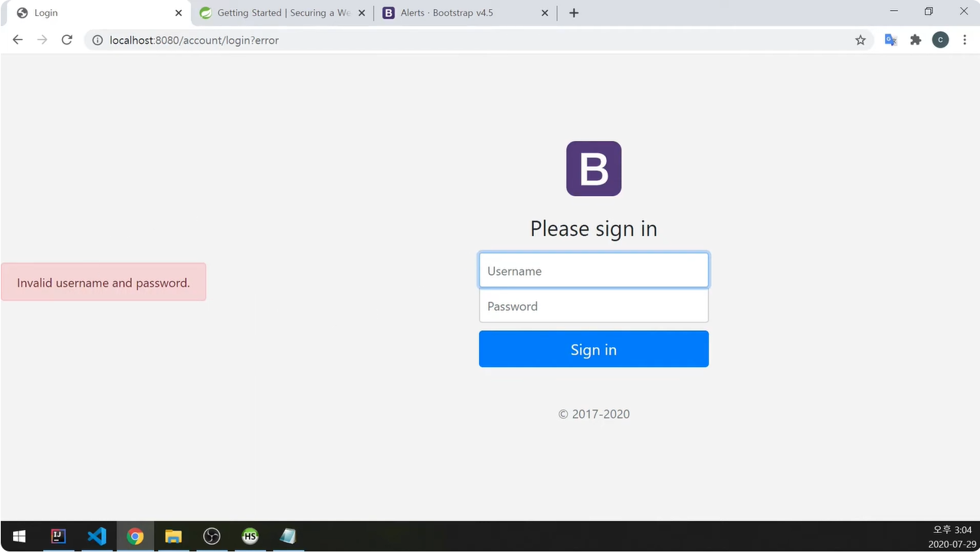This screenshot has width=980, height=553.
Task: Close the Login tab
Action: [x=179, y=13]
